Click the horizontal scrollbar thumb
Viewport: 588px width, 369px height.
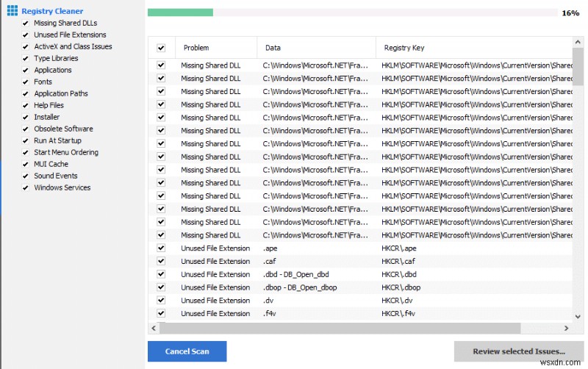pyautogui.click(x=340, y=328)
